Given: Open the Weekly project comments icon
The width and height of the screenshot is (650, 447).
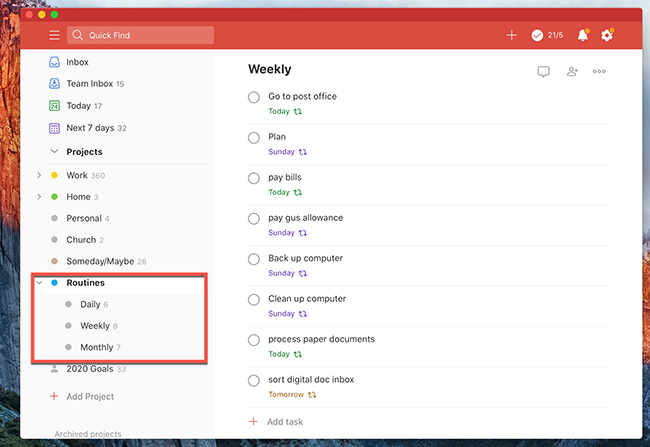Looking at the screenshot, I should pos(543,71).
